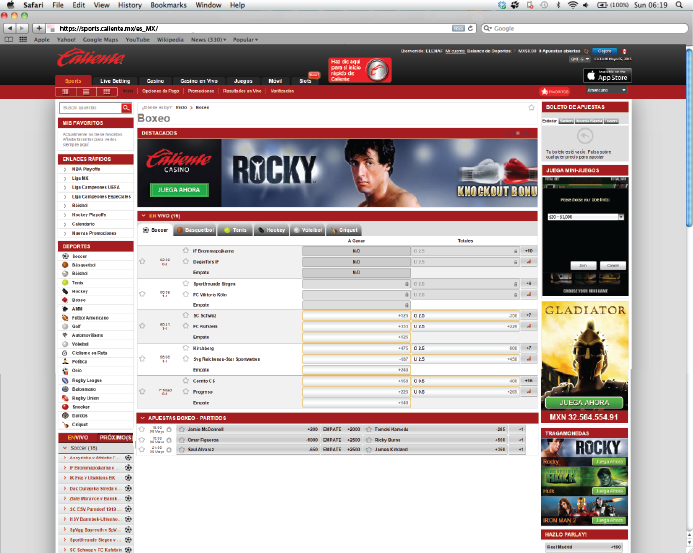Open mini-games stake dropdown

(586, 217)
